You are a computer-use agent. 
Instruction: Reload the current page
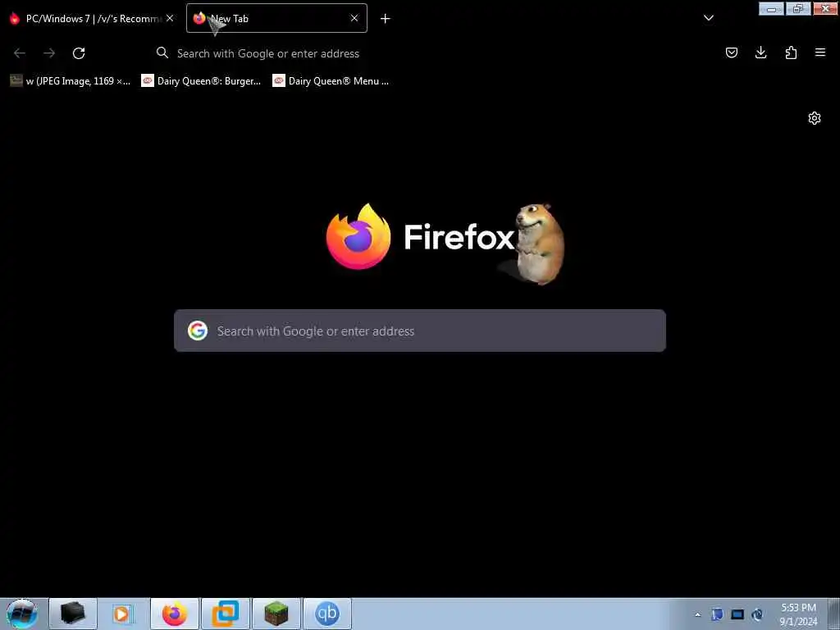(79, 53)
